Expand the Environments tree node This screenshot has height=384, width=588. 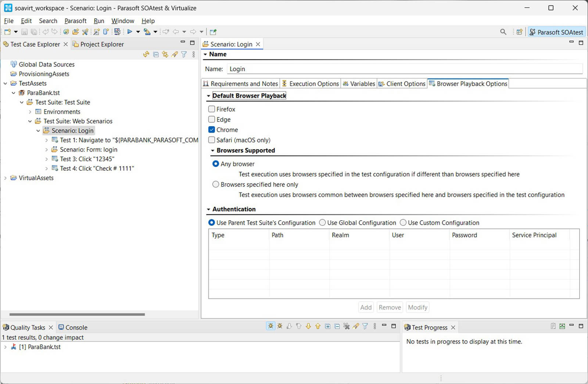tap(30, 112)
